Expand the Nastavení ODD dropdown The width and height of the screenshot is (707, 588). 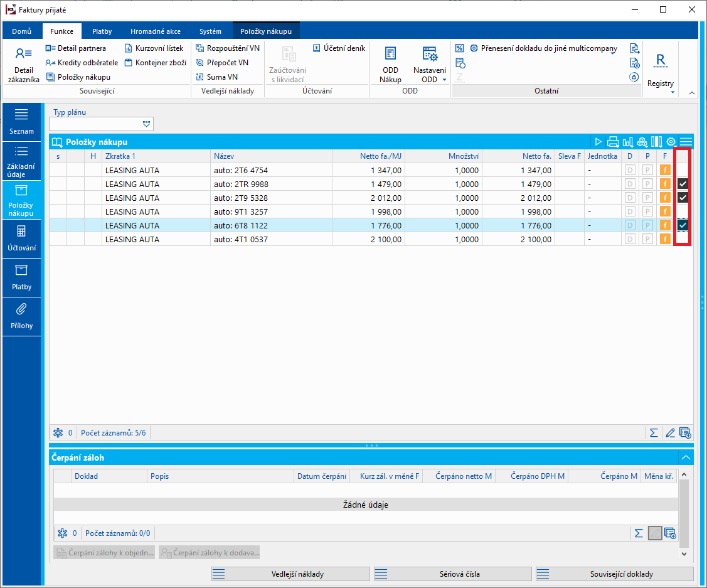[x=445, y=80]
